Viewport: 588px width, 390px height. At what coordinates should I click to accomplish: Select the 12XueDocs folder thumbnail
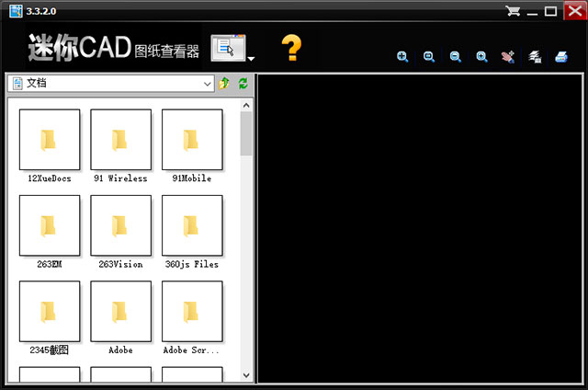click(x=50, y=140)
